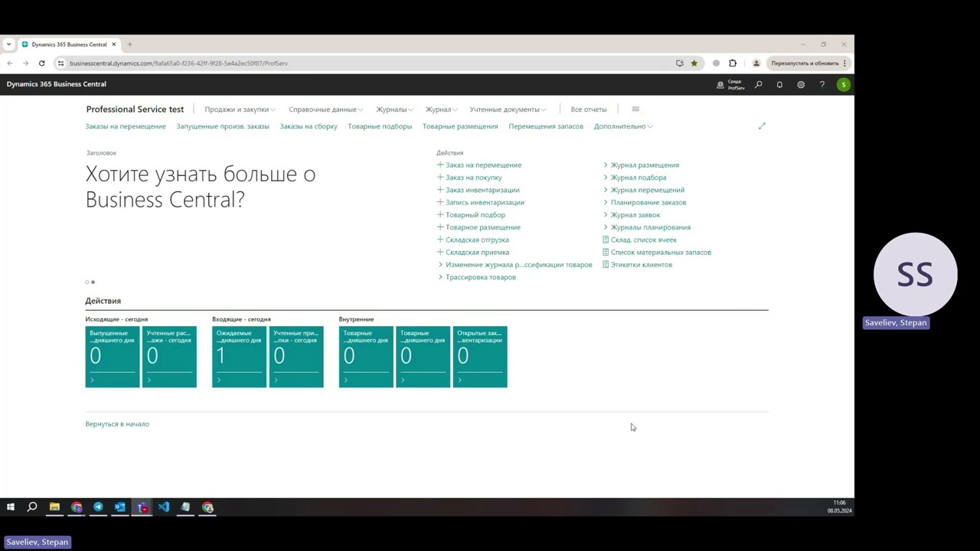Create a new Складская отгрузка
Image resolution: width=980 pixels, height=551 pixels.
pyautogui.click(x=472, y=240)
